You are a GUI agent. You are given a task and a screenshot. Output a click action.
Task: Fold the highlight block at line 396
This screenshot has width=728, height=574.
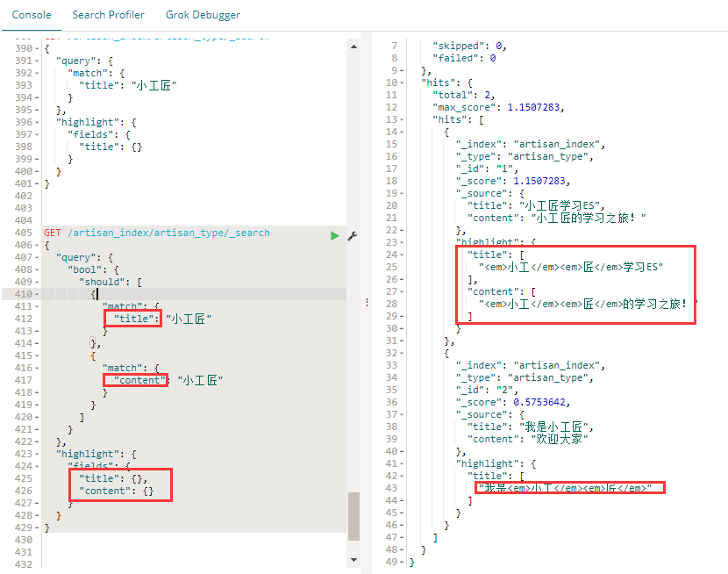coord(37,122)
